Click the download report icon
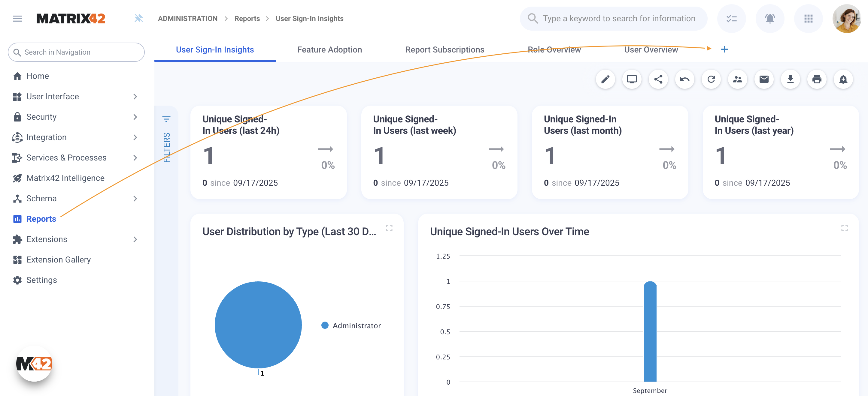868x396 pixels. (x=790, y=79)
